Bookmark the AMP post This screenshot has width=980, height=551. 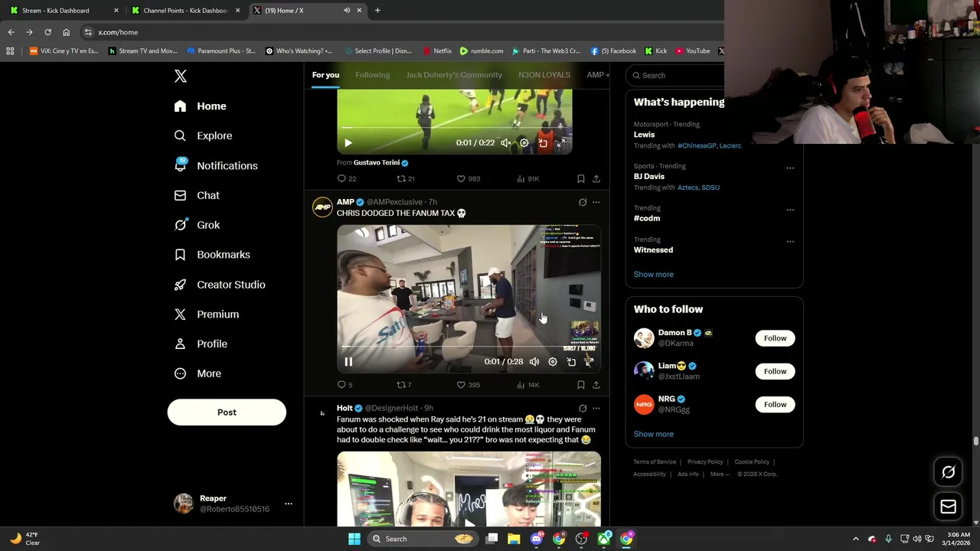[x=581, y=385]
